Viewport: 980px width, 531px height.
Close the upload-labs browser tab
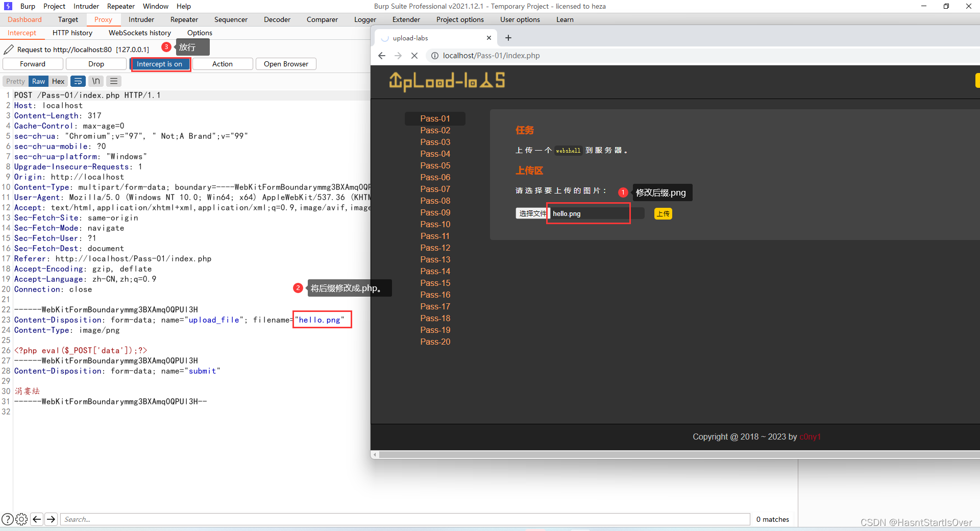(489, 38)
